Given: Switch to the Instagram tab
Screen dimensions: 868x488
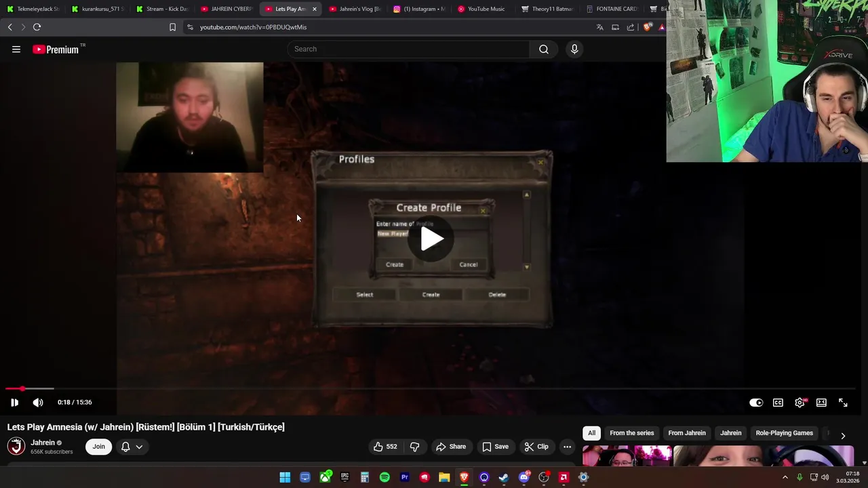Looking at the screenshot, I should (419, 9).
